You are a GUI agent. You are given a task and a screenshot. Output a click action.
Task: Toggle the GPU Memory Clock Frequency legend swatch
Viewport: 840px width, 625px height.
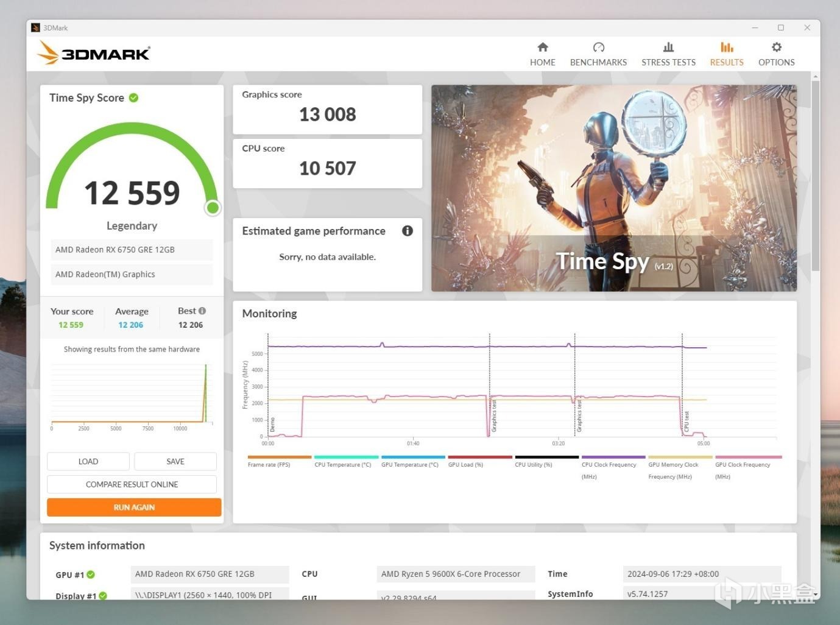[x=680, y=457]
